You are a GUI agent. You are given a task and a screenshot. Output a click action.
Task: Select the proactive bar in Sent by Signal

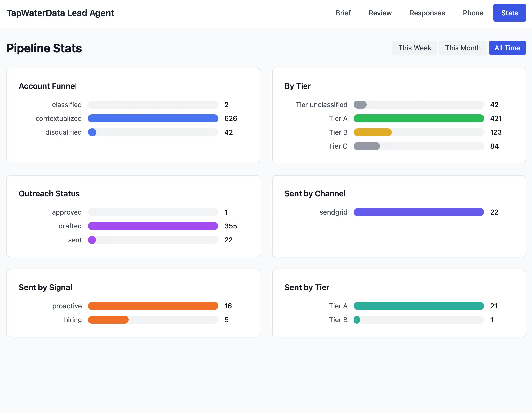click(153, 306)
